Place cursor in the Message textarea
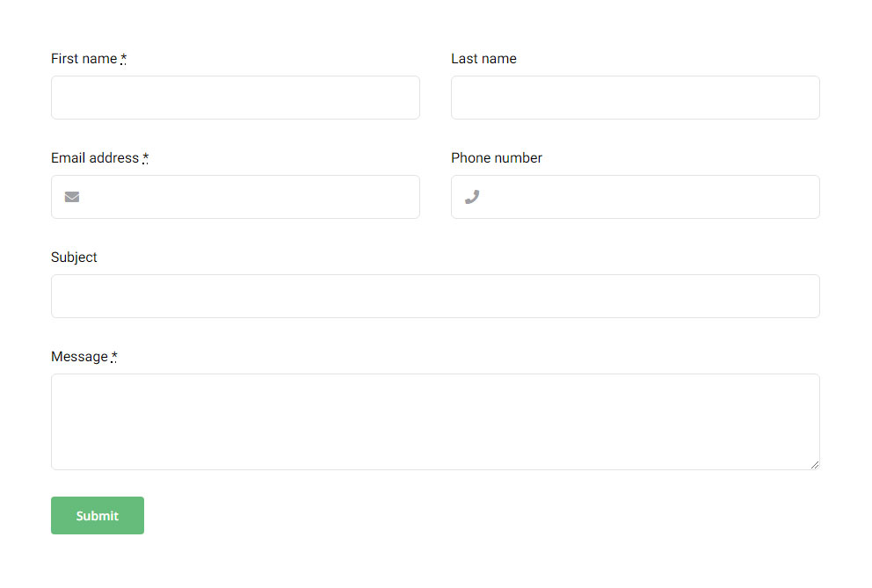This screenshot has width=872, height=588. click(435, 422)
